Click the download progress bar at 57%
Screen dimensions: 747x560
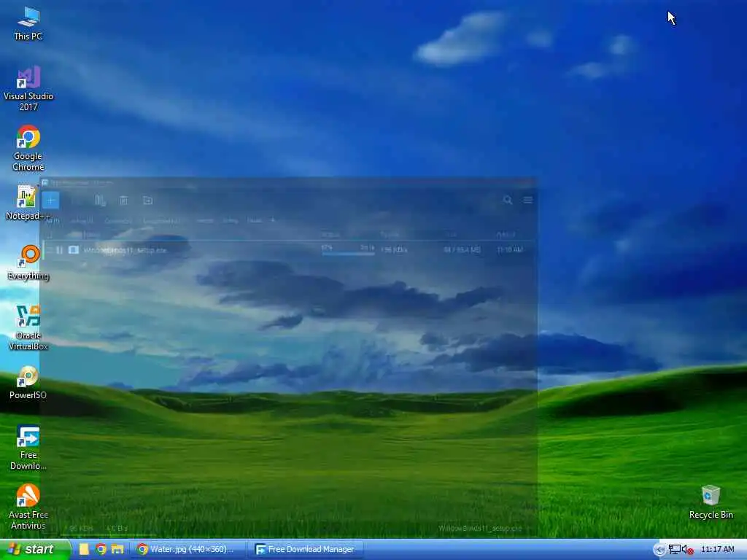pos(348,254)
